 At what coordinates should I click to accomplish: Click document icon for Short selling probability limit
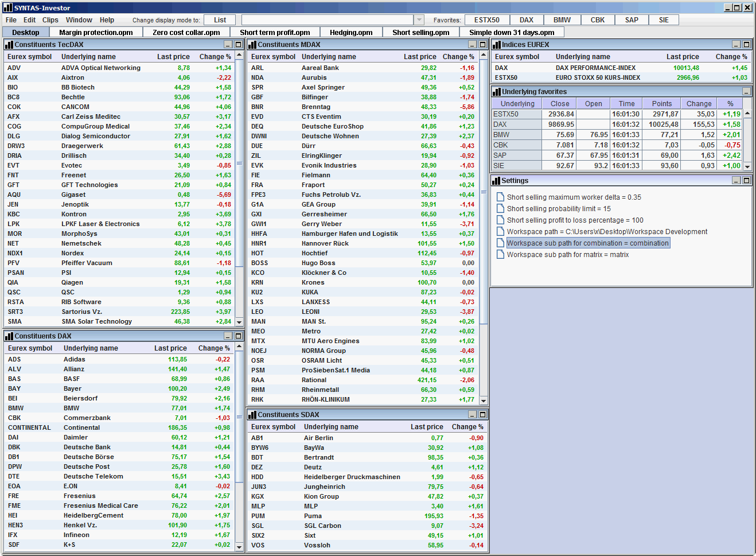click(x=501, y=208)
